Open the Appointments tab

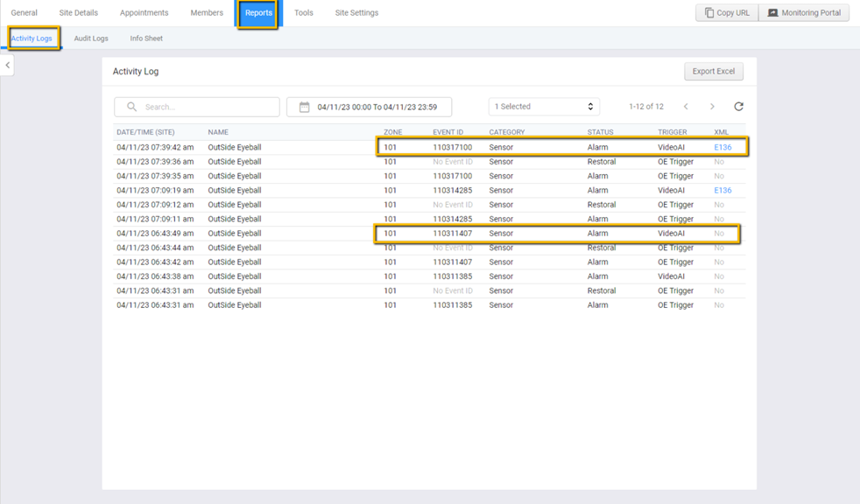(x=145, y=12)
